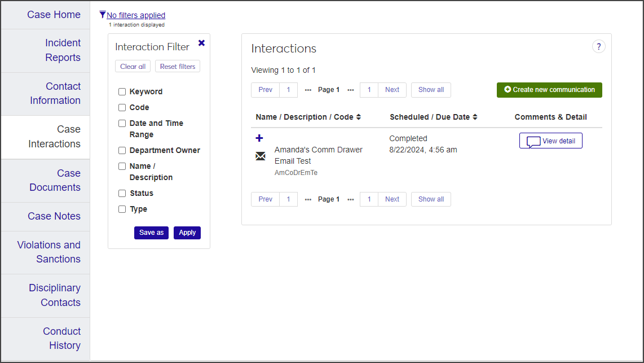Screen dimensions: 644x363
Task: Expand interaction row with plus icon
Action: 259,138
